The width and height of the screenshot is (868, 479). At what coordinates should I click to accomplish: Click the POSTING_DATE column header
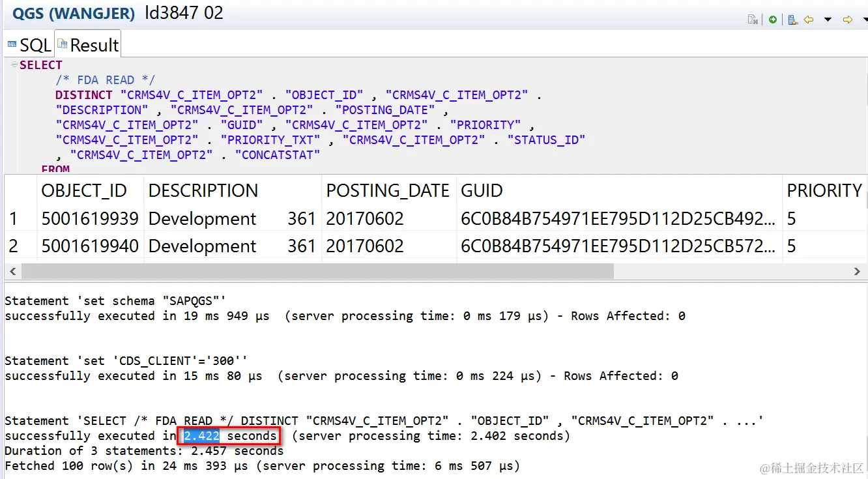click(x=388, y=190)
